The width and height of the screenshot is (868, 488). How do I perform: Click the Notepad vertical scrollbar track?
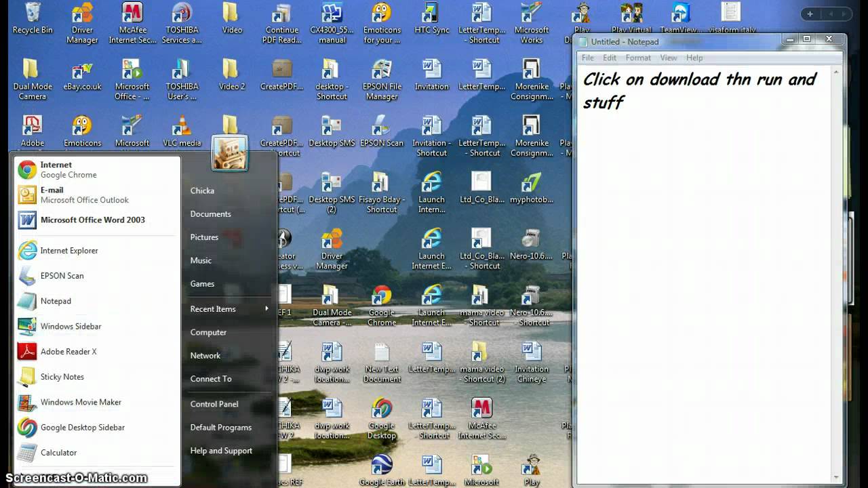[837, 274]
